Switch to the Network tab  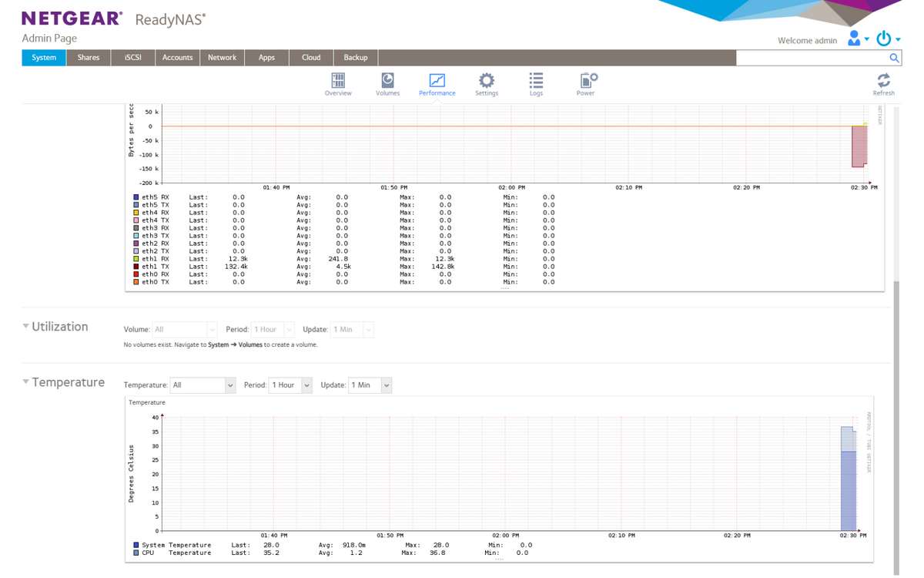pos(223,58)
